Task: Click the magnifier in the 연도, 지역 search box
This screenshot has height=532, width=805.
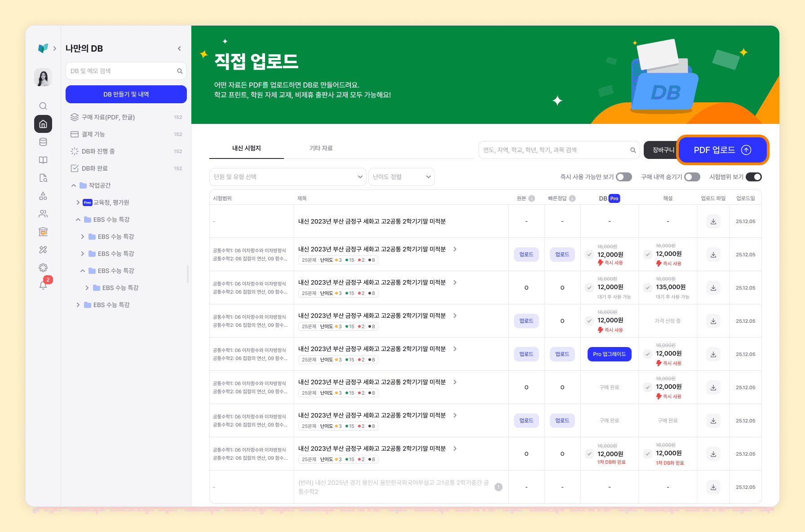Action: coord(633,150)
